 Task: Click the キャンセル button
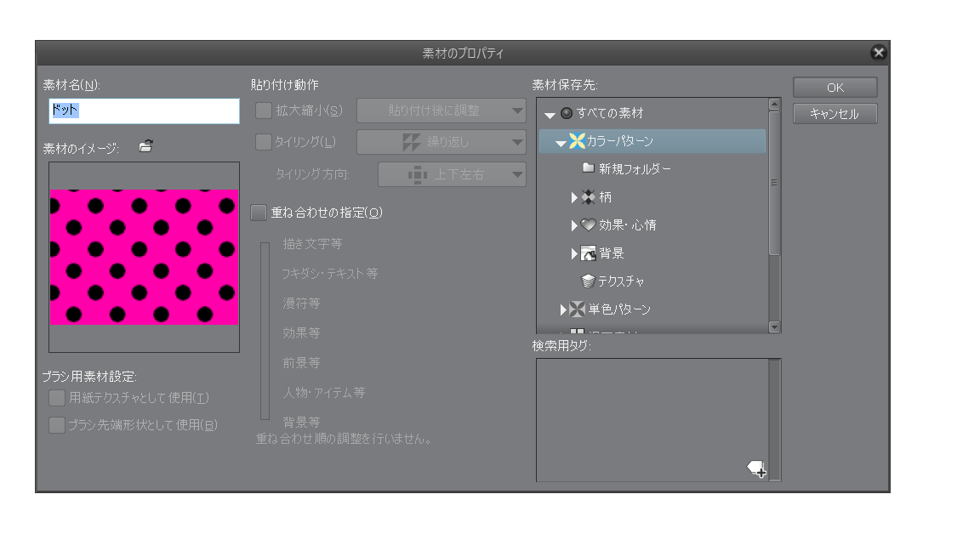pos(835,114)
